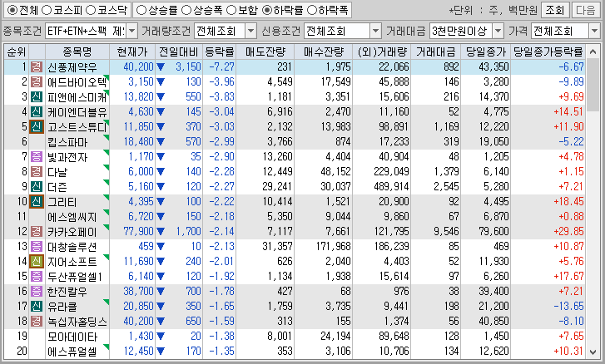This screenshot has height=364, width=605.
Task: Select the 보합 radio button
Action: pyautogui.click(x=231, y=11)
